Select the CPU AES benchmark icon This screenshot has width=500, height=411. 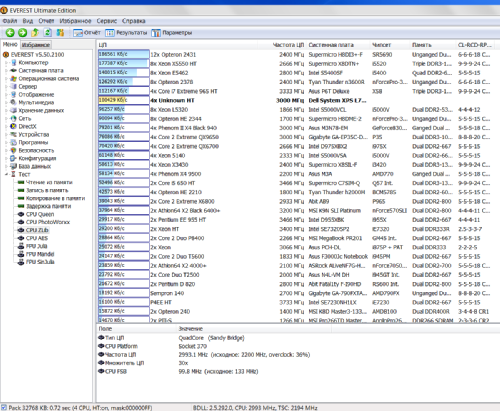coord(21,238)
